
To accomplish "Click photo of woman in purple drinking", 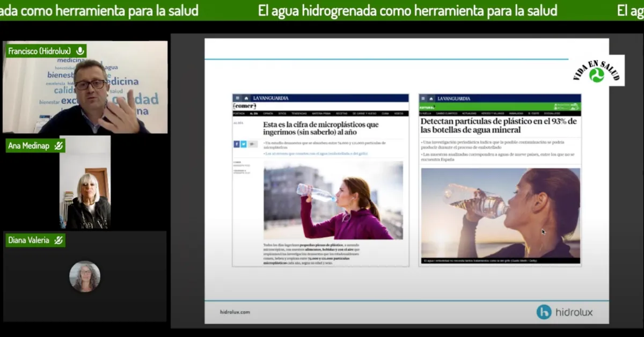I will [x=333, y=200].
